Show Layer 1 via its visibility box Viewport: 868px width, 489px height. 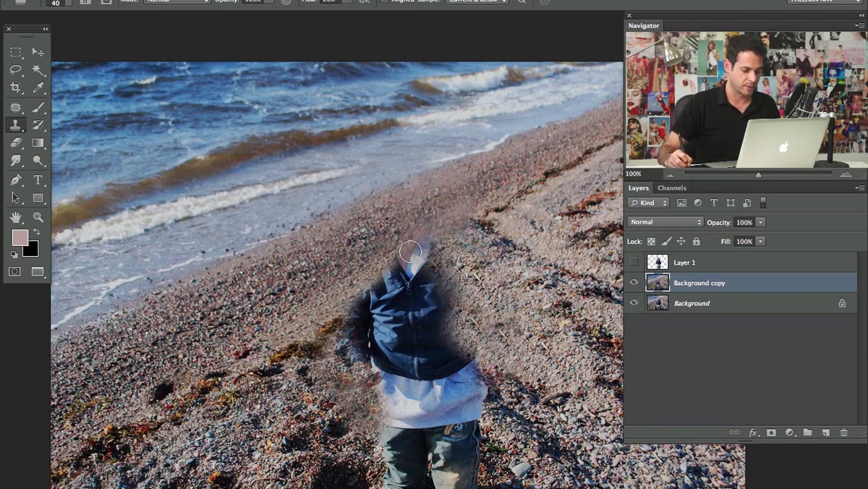coord(634,262)
